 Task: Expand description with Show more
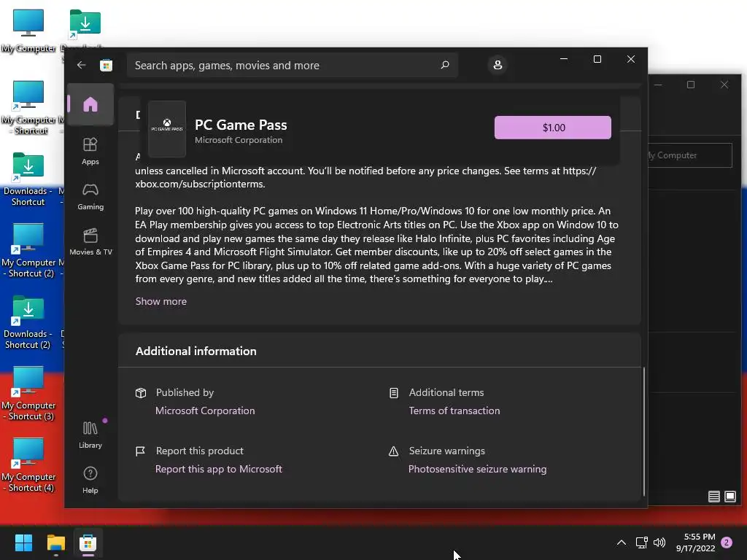coord(161,301)
